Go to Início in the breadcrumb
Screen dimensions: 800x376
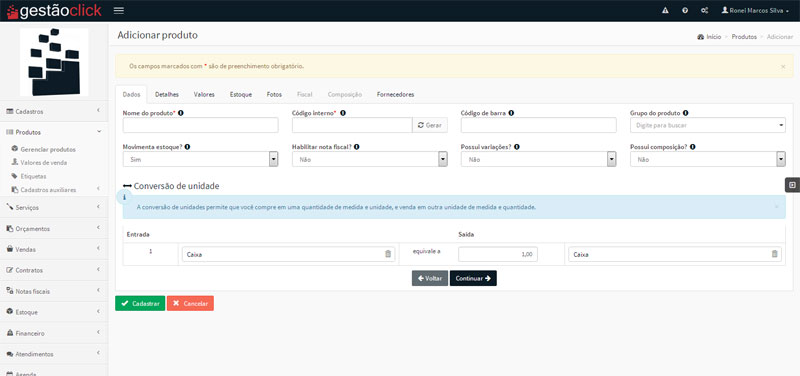[709, 37]
